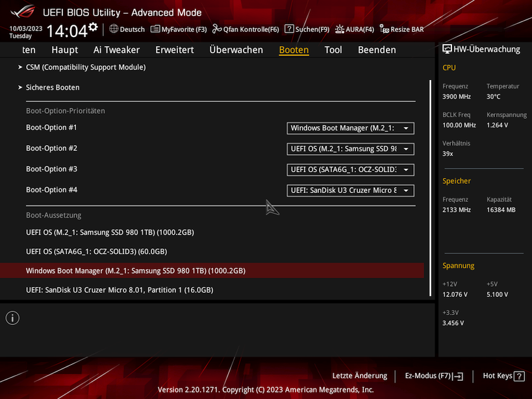This screenshot has width=532, height=399.
Task: Click the Boot-Option #4 label
Action: (x=51, y=190)
